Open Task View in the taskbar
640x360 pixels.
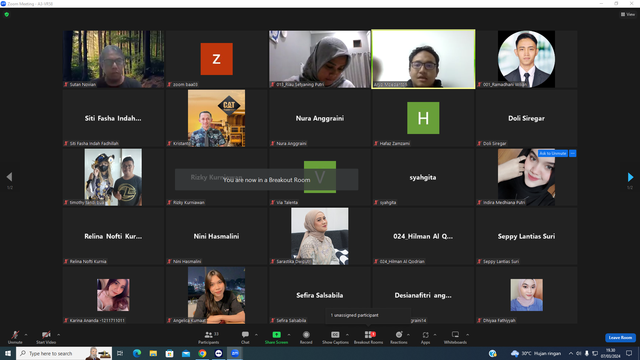pos(120,353)
